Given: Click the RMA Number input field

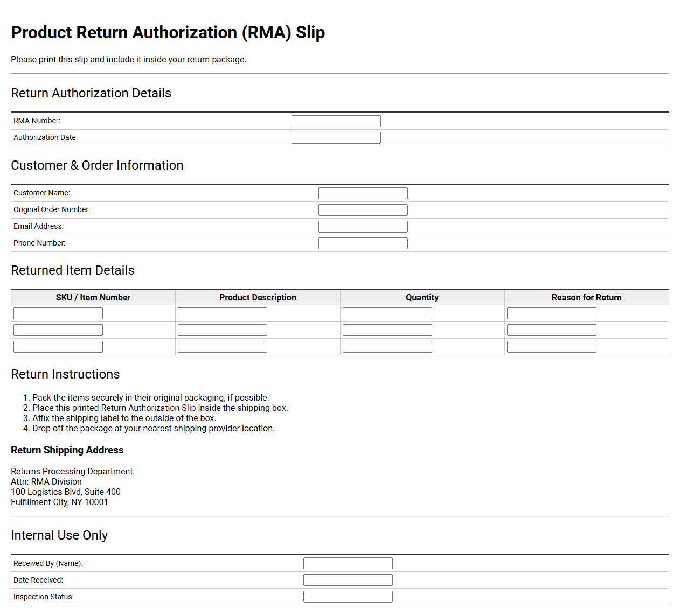Looking at the screenshot, I should click(x=336, y=121).
